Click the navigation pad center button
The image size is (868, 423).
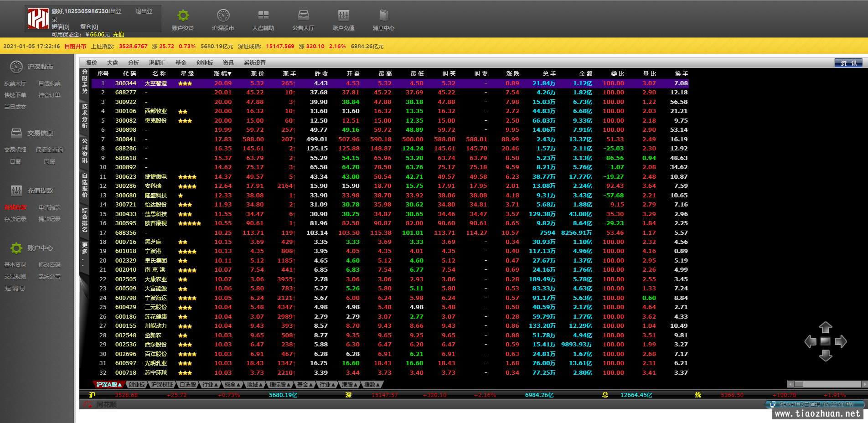(x=826, y=341)
